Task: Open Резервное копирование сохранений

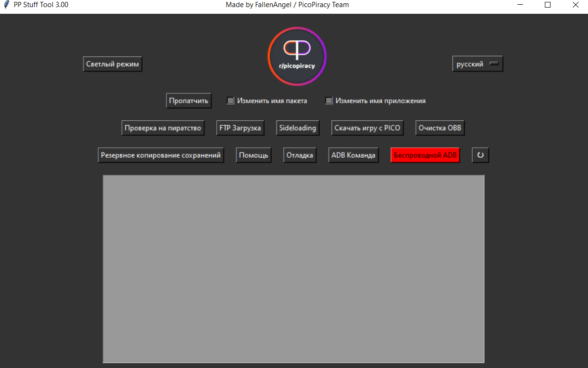Action: pos(161,155)
